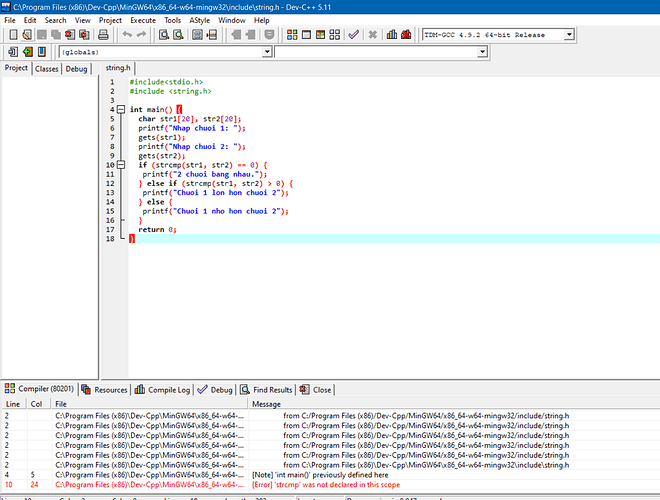Open the Execute menu
The height and width of the screenshot is (500, 660).
point(142,20)
